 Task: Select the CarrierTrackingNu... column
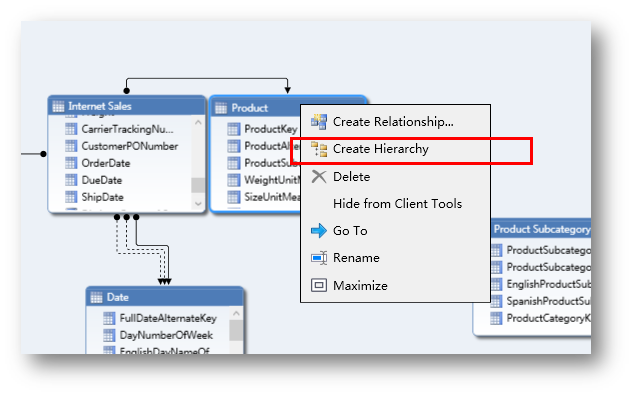point(128,129)
